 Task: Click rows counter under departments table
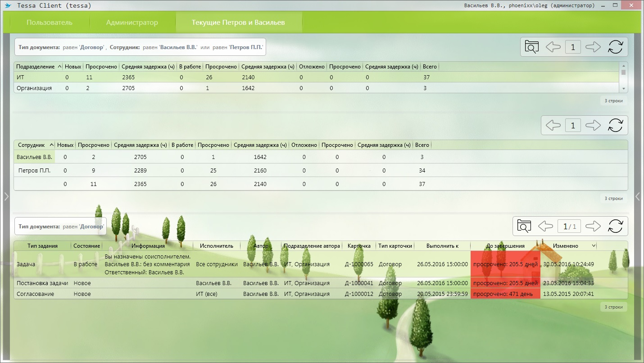pyautogui.click(x=613, y=101)
